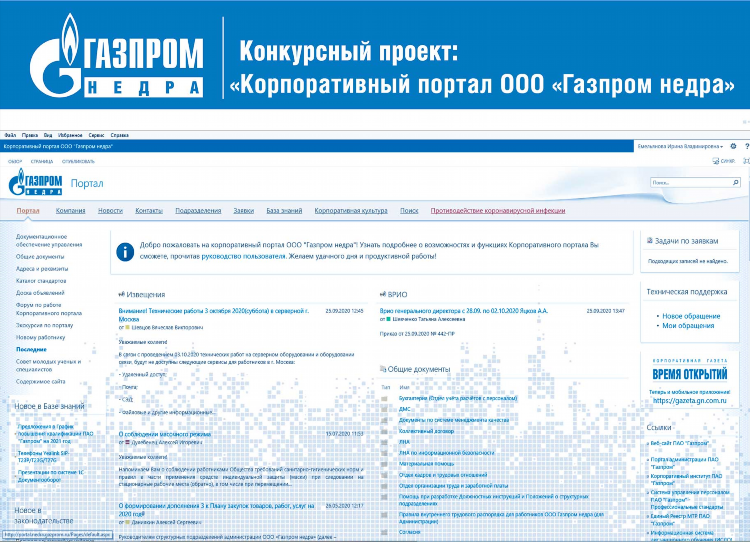Go to the Портал navigation tab
Viewport: 750px width, 542px height.
coord(28,210)
